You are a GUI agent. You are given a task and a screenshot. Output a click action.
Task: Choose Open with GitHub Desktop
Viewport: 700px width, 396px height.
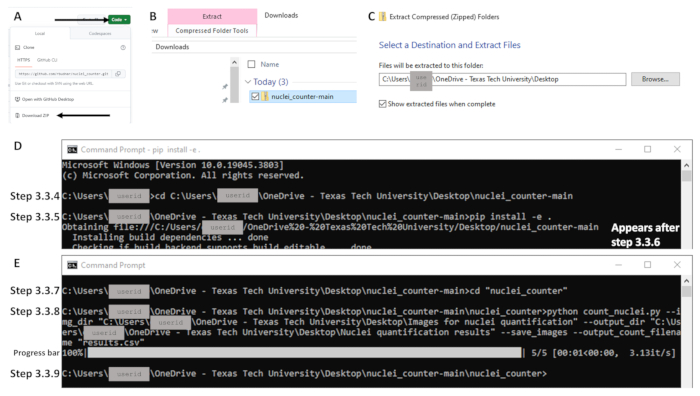point(45,99)
